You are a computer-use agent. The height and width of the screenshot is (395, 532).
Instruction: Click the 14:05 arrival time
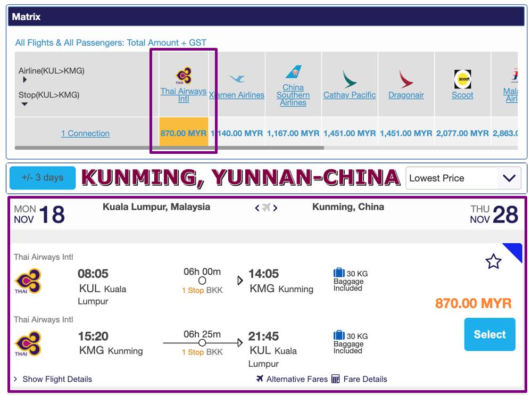264,274
